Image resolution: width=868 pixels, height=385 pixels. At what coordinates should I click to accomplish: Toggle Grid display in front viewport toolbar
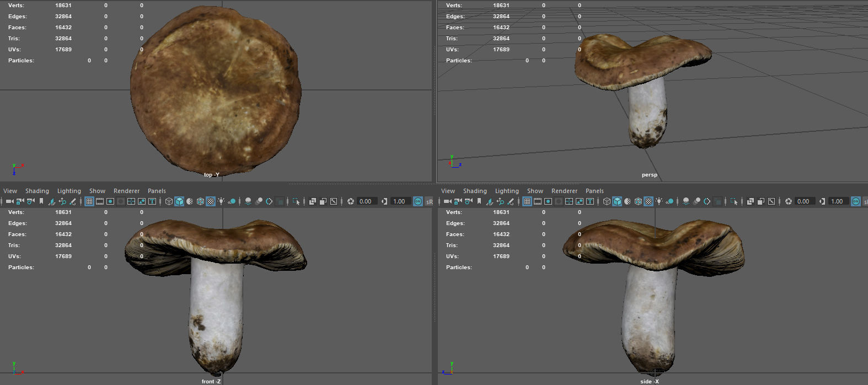(89, 201)
